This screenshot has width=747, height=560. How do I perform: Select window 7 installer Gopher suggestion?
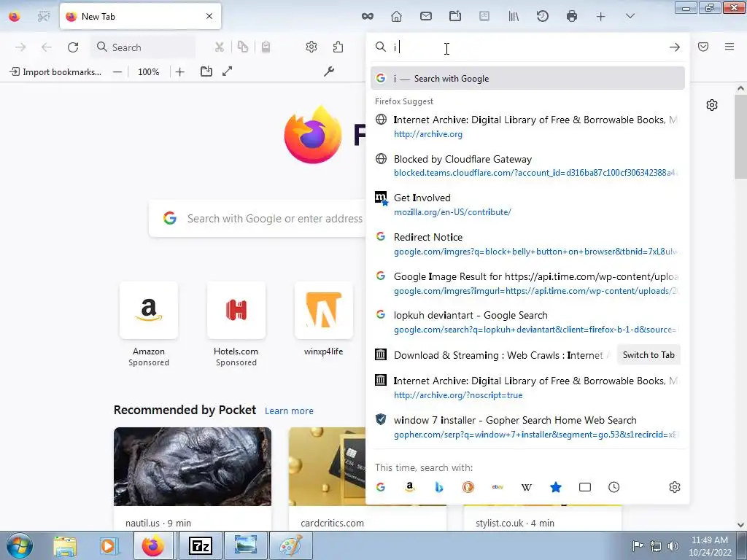[x=527, y=427]
